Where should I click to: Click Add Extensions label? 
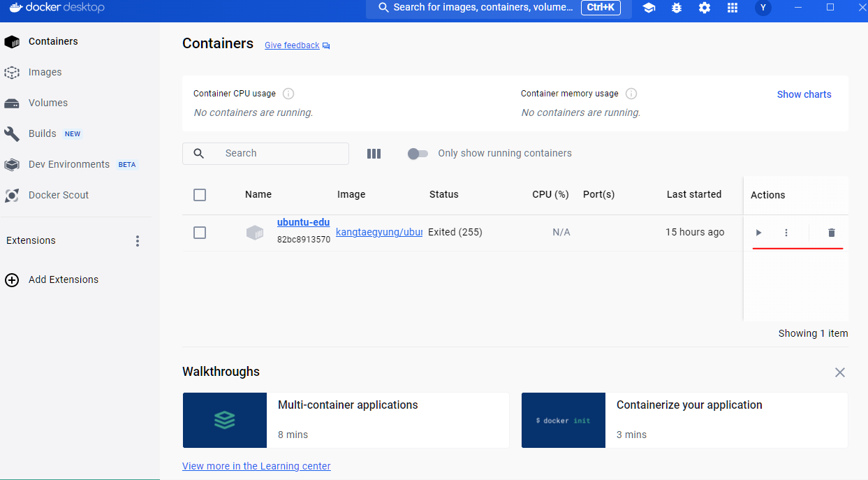coord(64,280)
